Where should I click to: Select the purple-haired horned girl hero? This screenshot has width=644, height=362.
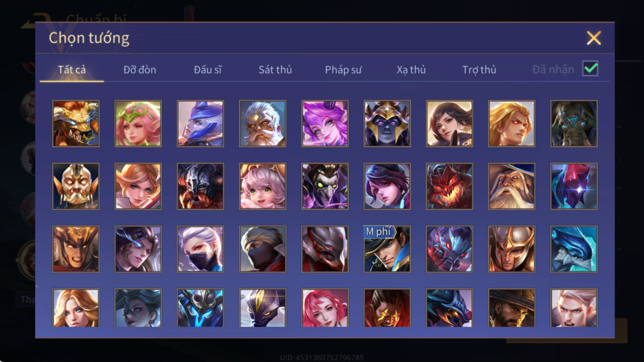(325, 124)
